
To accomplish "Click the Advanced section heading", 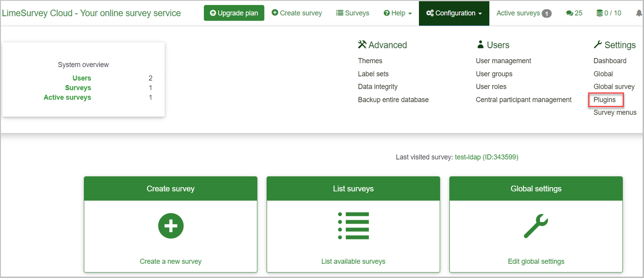I will (382, 45).
